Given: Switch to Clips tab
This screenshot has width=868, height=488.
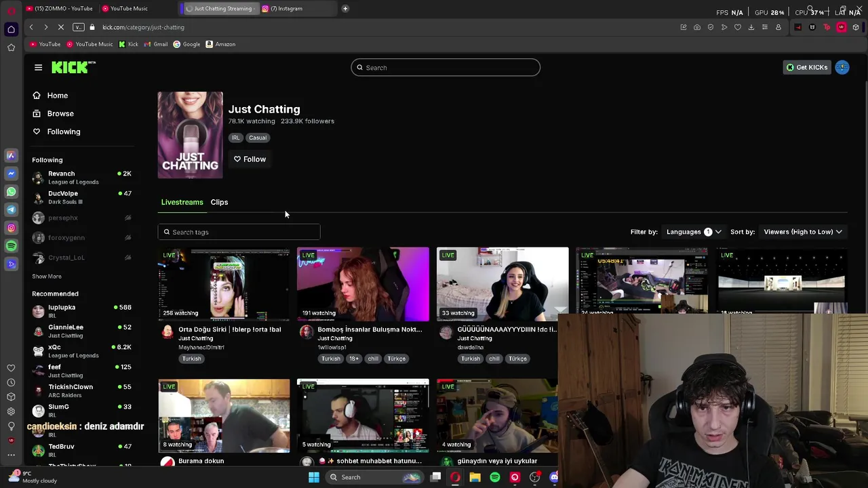Looking at the screenshot, I should (x=219, y=202).
